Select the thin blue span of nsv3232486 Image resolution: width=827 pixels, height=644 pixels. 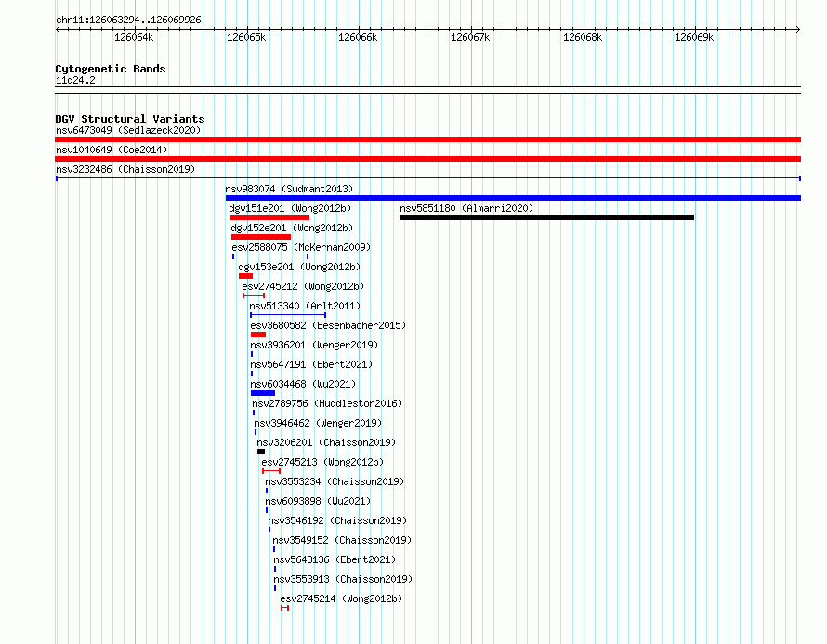[x=428, y=178]
